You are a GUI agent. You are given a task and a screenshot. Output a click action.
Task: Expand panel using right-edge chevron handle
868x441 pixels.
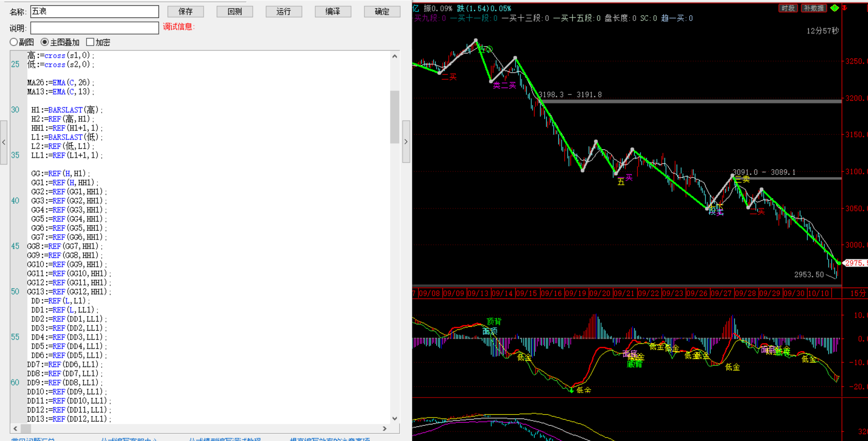tap(406, 142)
